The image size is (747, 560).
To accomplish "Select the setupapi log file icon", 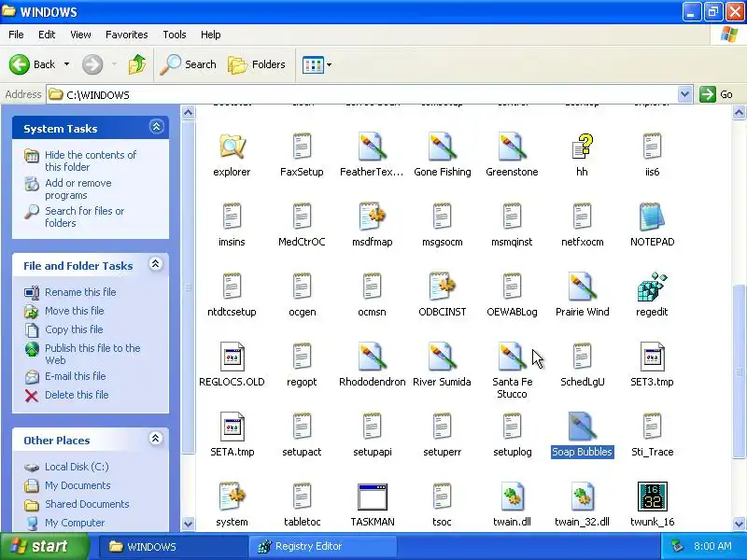I will pos(372,427).
